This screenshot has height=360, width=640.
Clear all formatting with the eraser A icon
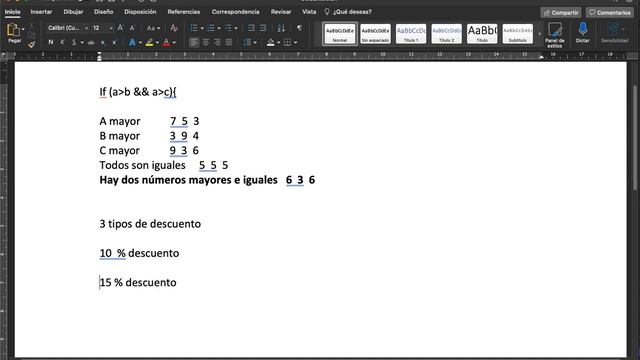[174, 28]
